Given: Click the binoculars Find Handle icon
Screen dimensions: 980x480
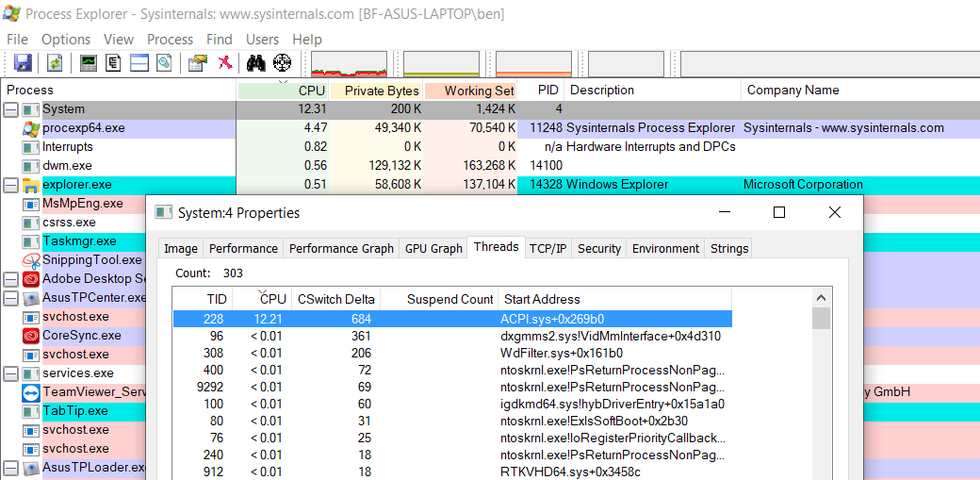Looking at the screenshot, I should coord(256,62).
